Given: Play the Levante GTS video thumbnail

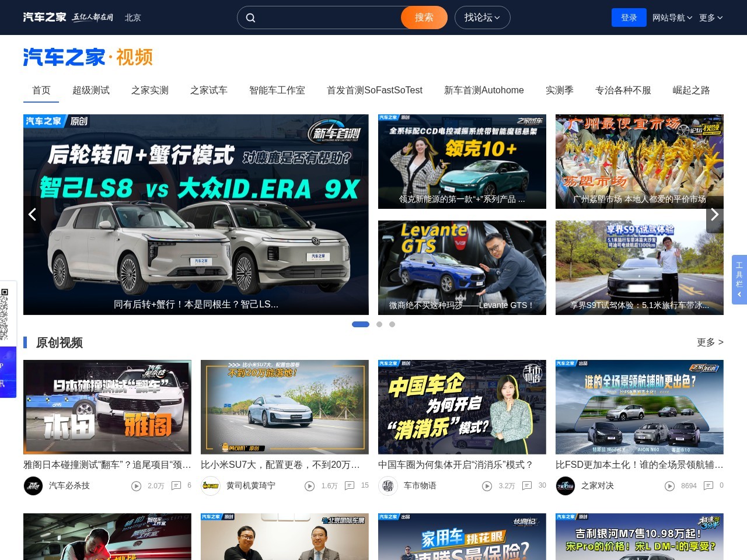Looking at the screenshot, I should point(462,268).
